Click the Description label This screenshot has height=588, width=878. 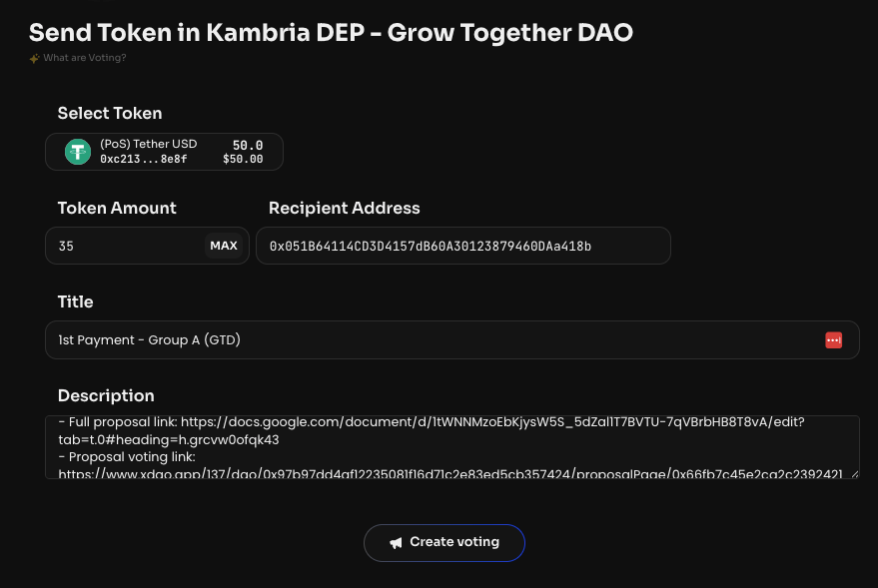[106, 396]
